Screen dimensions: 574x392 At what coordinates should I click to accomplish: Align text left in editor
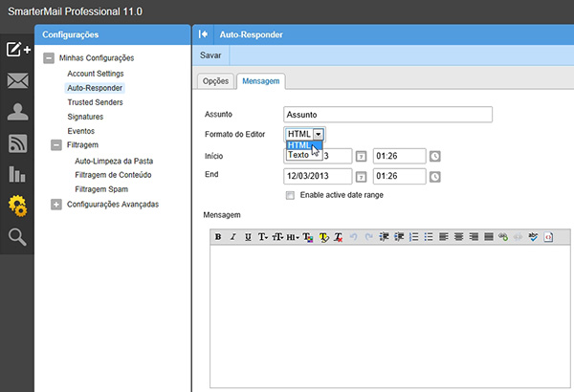[x=444, y=237]
